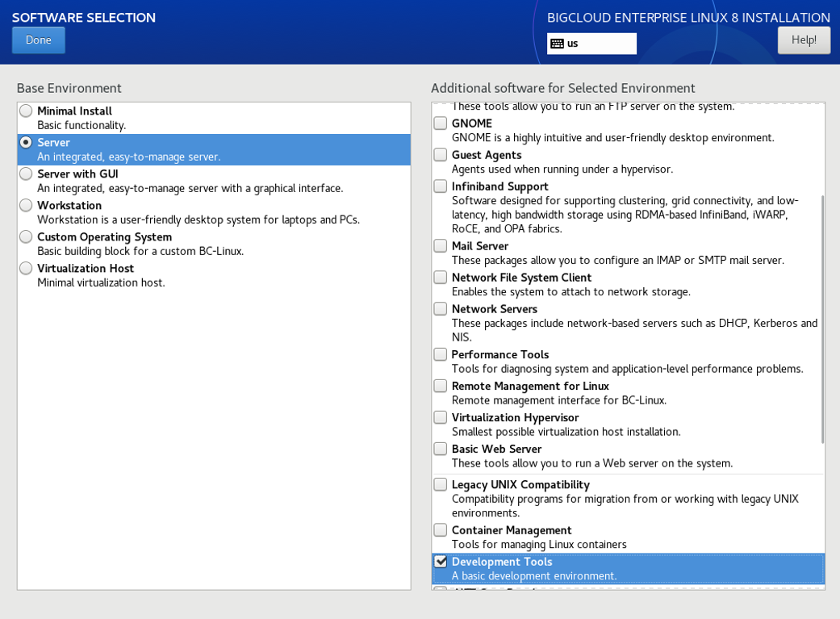Click the keyboard layout icon
Viewport: 840px width, 619px height.
click(x=557, y=44)
